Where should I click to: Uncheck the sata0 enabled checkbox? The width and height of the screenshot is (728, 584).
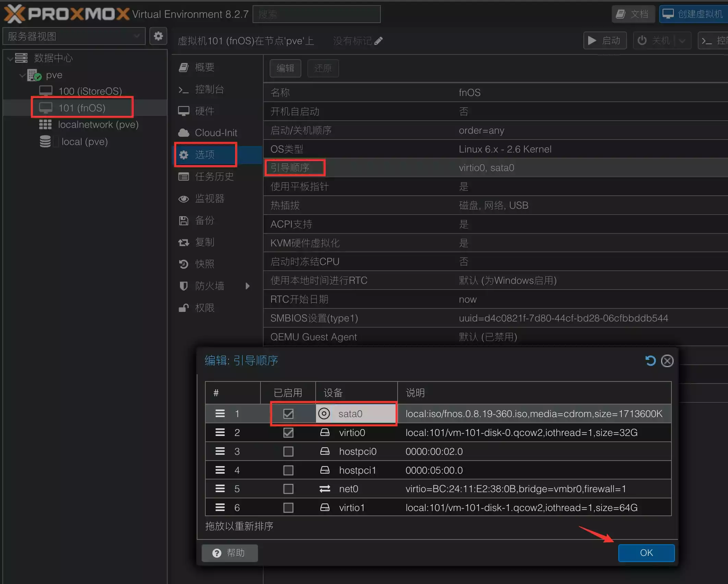point(288,414)
